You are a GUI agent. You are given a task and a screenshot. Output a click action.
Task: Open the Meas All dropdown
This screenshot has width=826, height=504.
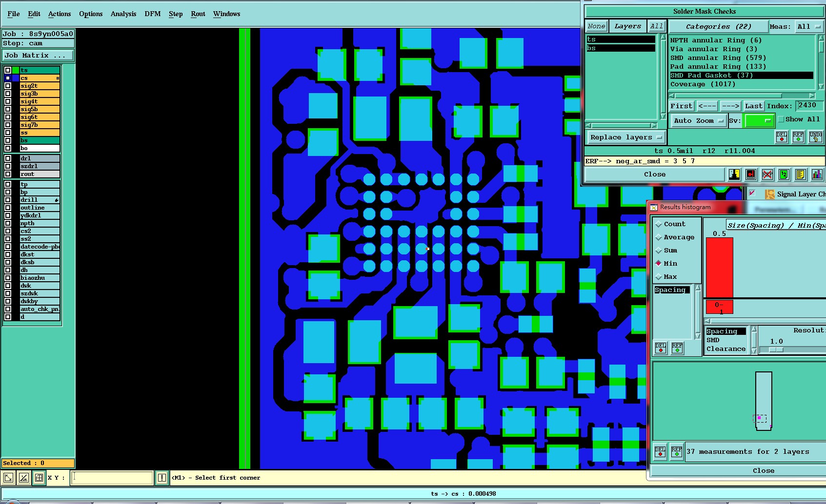pyautogui.click(x=809, y=27)
